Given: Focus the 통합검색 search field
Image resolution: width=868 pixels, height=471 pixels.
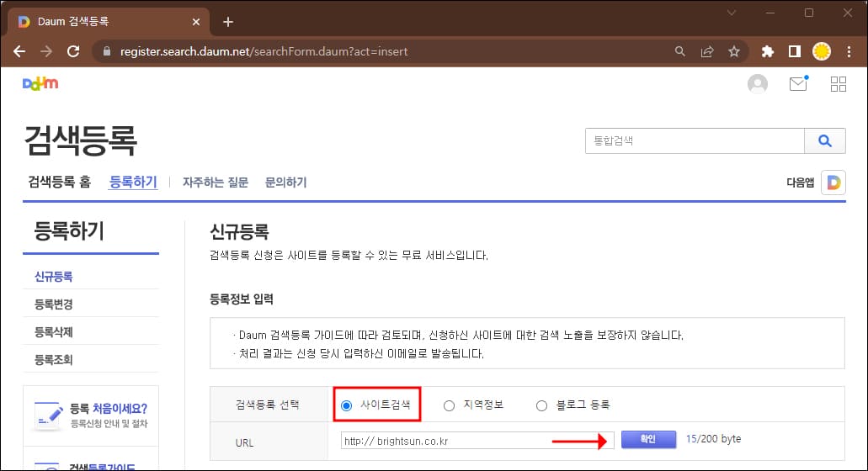Looking at the screenshot, I should [x=695, y=141].
